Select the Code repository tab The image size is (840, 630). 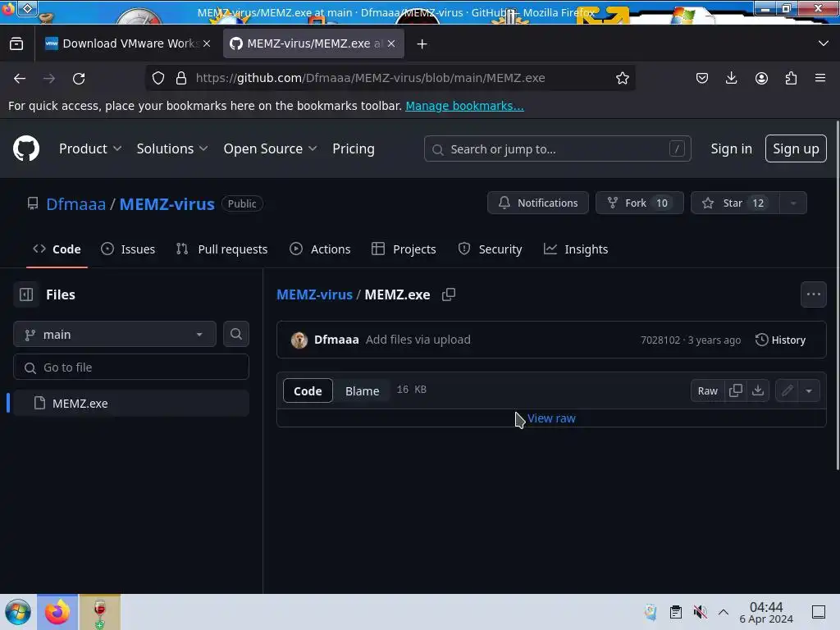tap(57, 249)
